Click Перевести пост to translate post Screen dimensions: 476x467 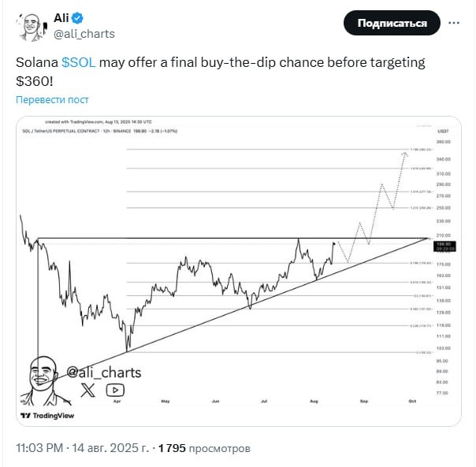[x=52, y=100]
